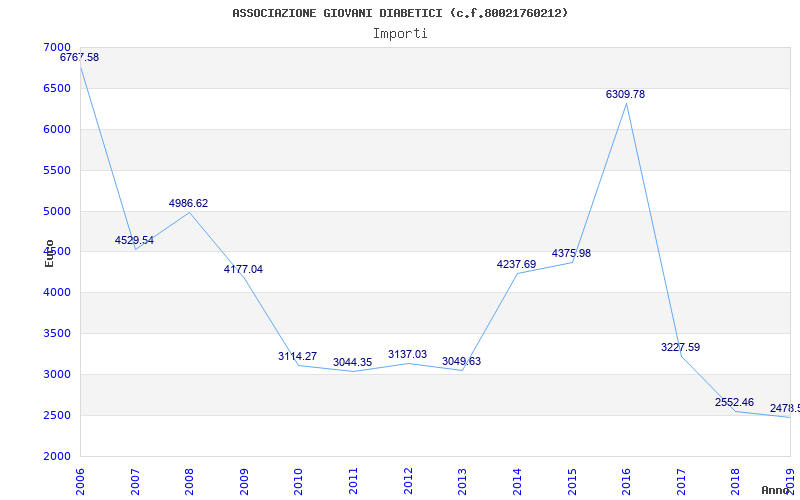Click the 2016 x-axis year label
Image resolution: width=800 pixels, height=500 pixels.
click(626, 482)
